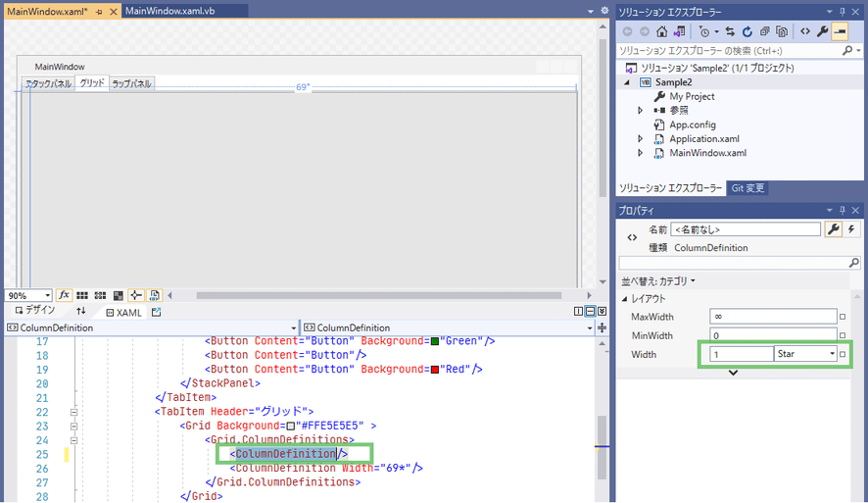Click the swap panes arrows icon
868x503 pixels.
pos(81,311)
